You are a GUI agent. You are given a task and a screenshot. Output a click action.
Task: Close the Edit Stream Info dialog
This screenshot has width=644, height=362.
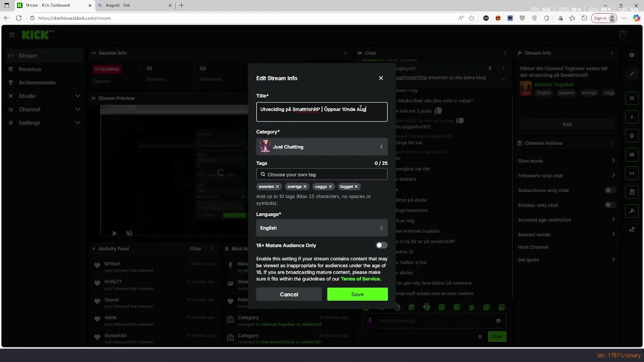point(381,78)
